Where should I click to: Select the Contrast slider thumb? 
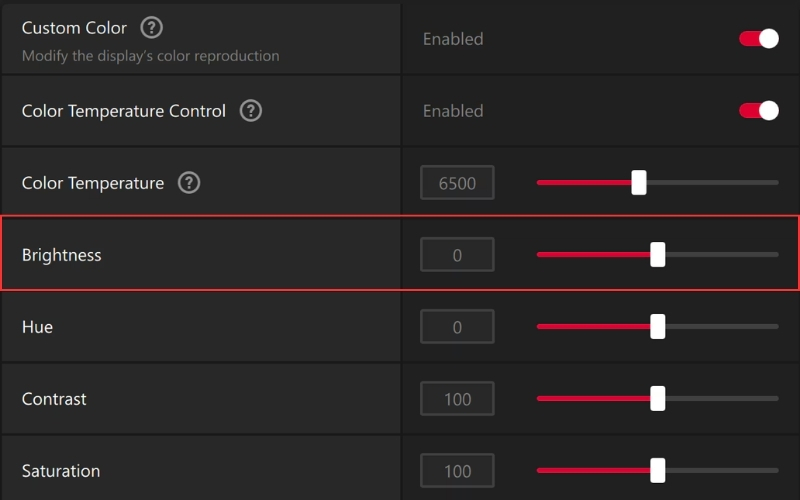[658, 399]
